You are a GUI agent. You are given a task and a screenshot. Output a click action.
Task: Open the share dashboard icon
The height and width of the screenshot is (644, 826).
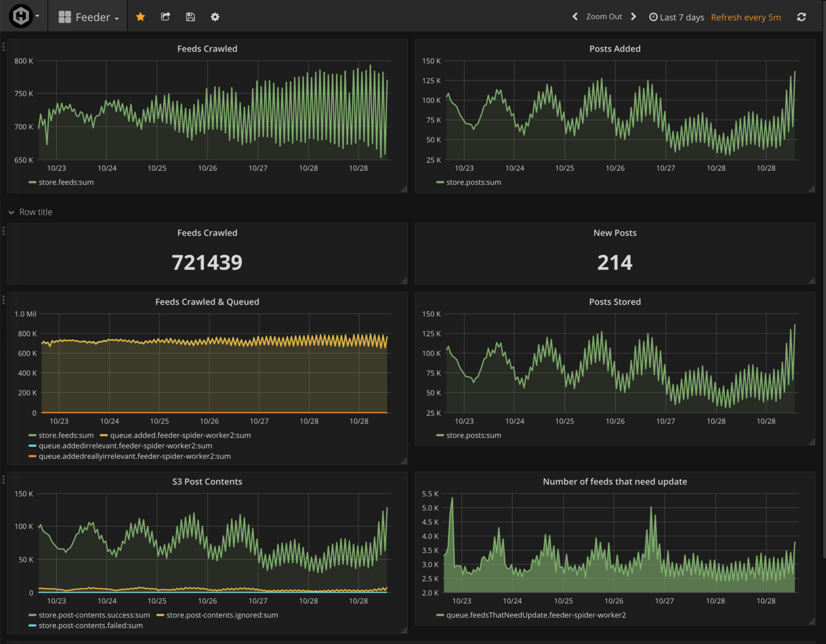pyautogui.click(x=165, y=17)
